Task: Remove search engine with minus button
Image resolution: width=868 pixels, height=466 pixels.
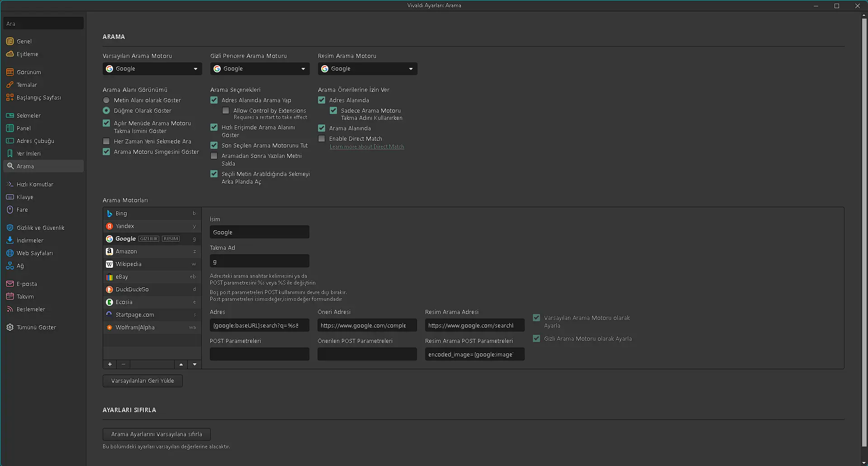Action: (x=123, y=364)
